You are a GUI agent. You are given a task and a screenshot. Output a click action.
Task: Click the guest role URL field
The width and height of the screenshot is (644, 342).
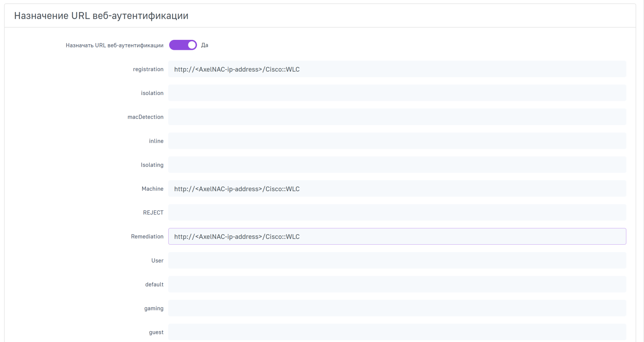tap(397, 332)
